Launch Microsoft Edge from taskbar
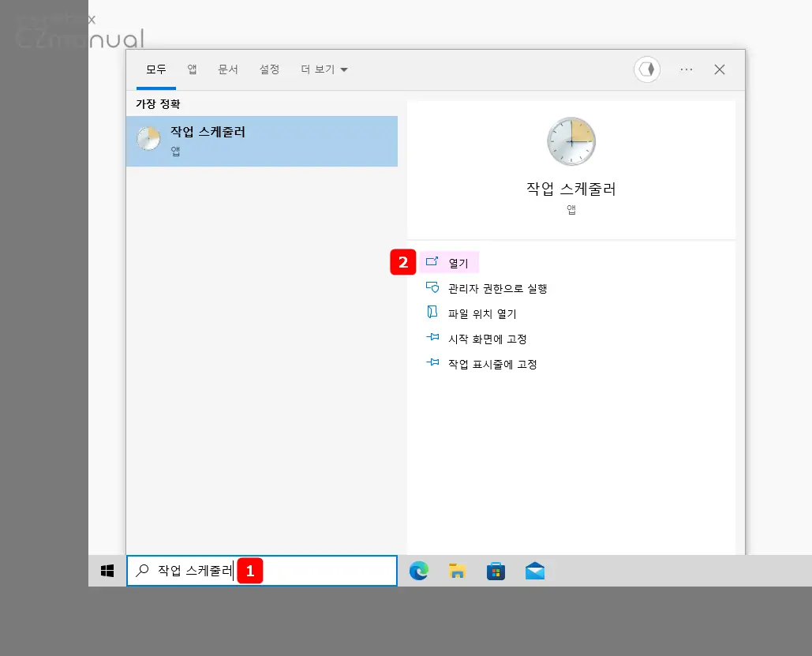The image size is (812, 656). [x=419, y=571]
